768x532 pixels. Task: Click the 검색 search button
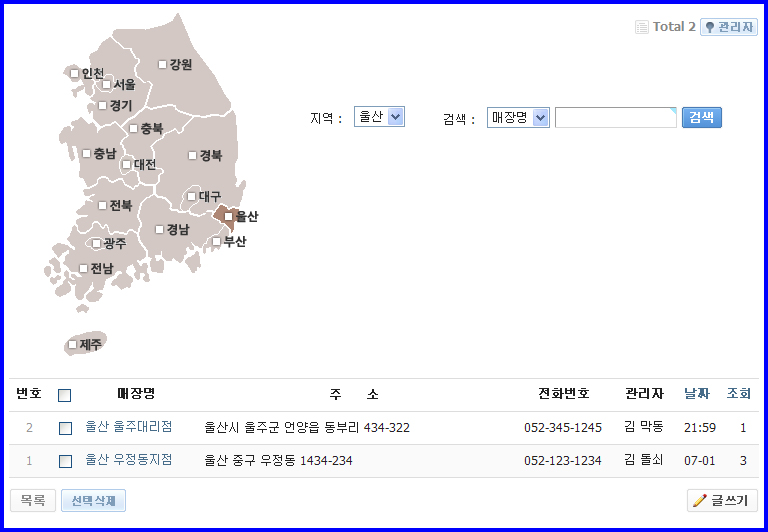click(x=701, y=118)
